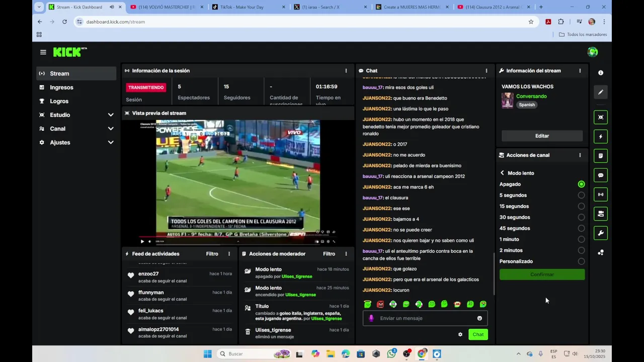Open the browser extensions puzzle icon
The image size is (644, 362).
561,22
